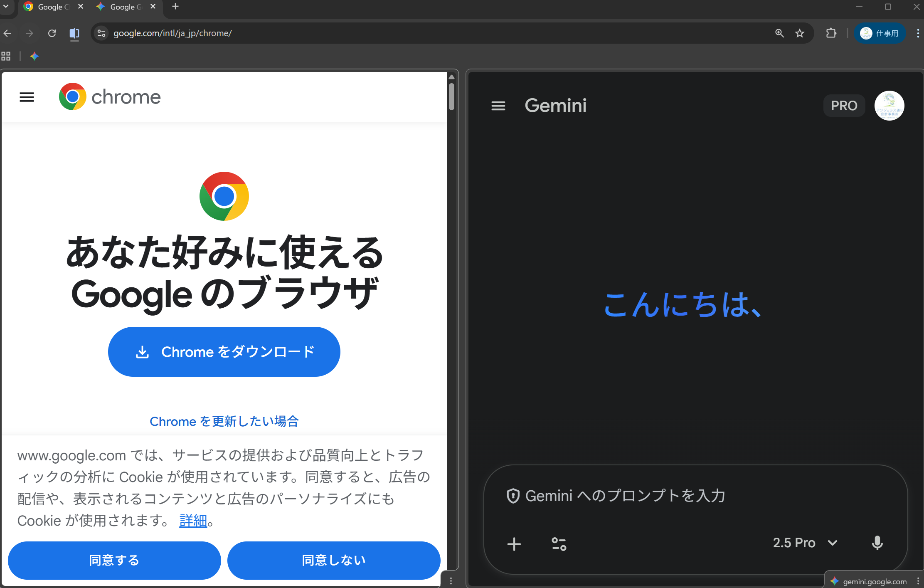Open site information icon in address bar
924x588 pixels.
[101, 33]
